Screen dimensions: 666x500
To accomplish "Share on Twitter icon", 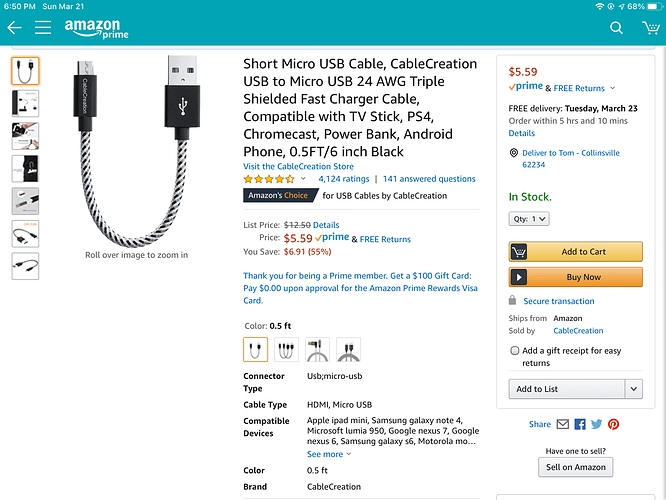I will (x=597, y=424).
